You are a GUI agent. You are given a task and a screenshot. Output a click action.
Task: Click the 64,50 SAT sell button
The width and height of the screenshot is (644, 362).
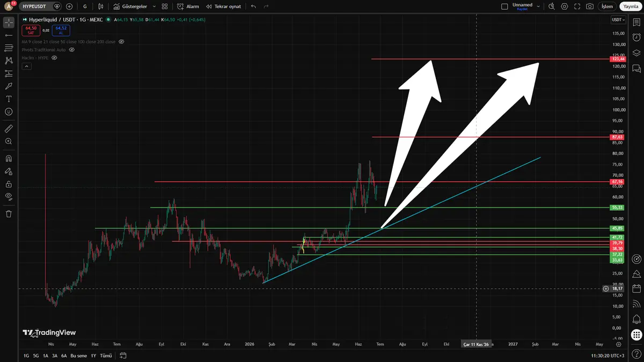click(31, 30)
